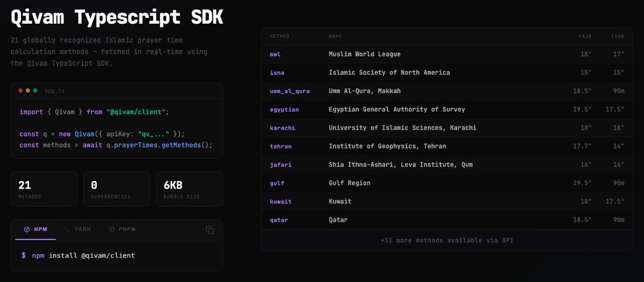Click the 21 Methods stat card
This screenshot has height=282, width=644.
pyautogui.click(x=44, y=189)
